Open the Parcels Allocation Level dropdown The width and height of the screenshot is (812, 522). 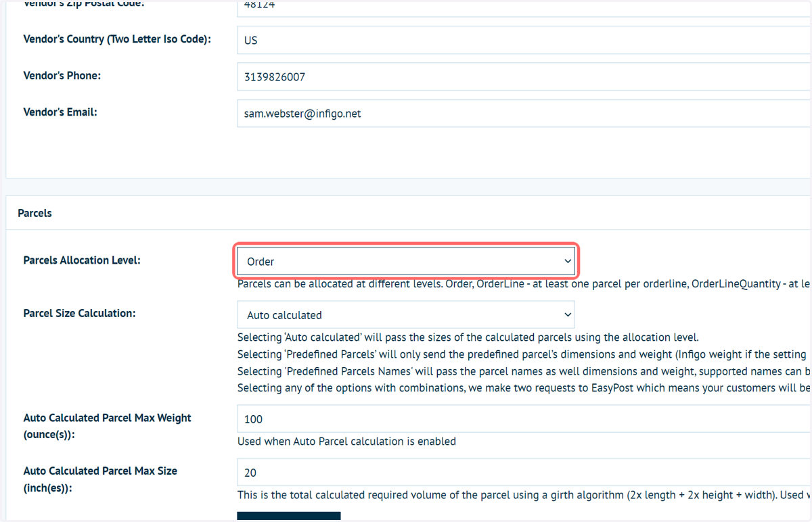[x=406, y=261]
